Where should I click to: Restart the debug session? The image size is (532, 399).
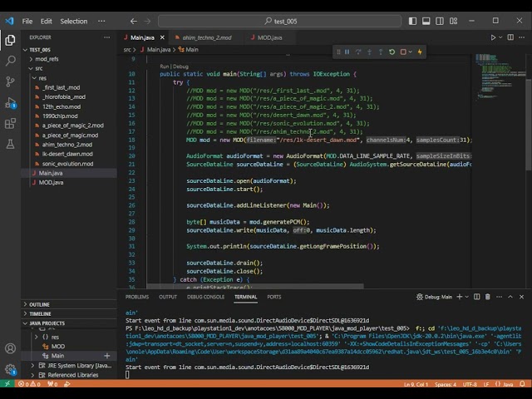click(x=392, y=52)
